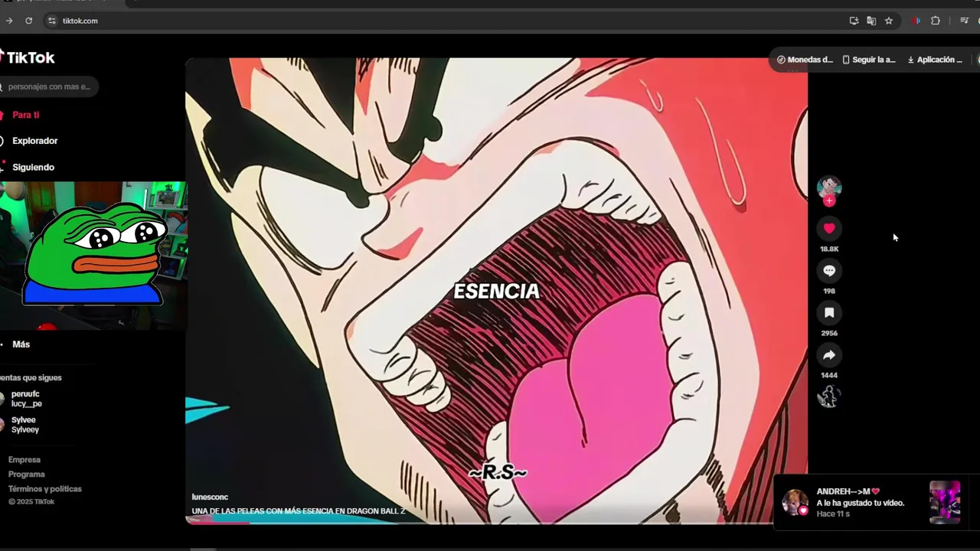Click TikTok logo
The width and height of the screenshot is (980, 551).
[28, 57]
